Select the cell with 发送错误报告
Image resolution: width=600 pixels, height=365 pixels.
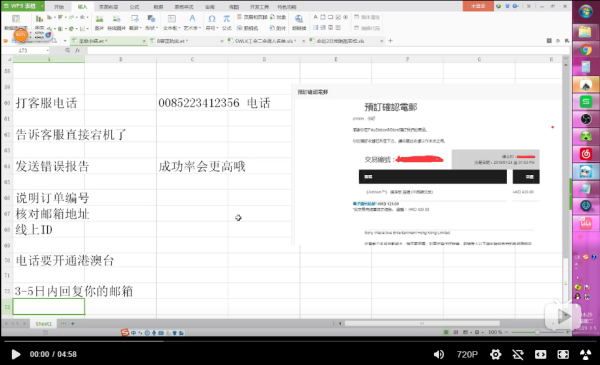point(49,166)
